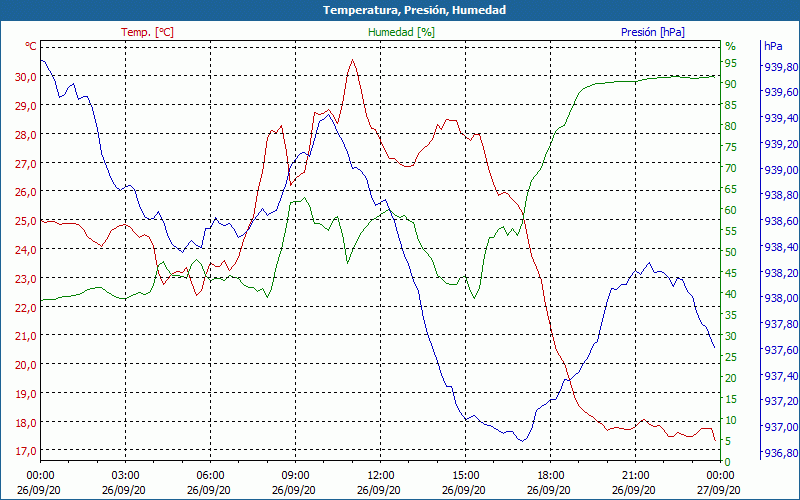Click the 90 humidity axis value

[731, 84]
